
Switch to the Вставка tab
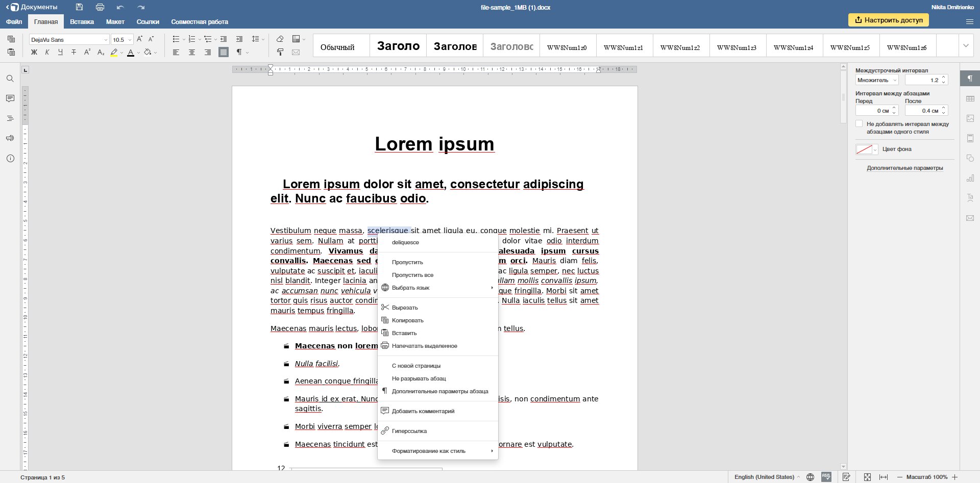pos(82,21)
